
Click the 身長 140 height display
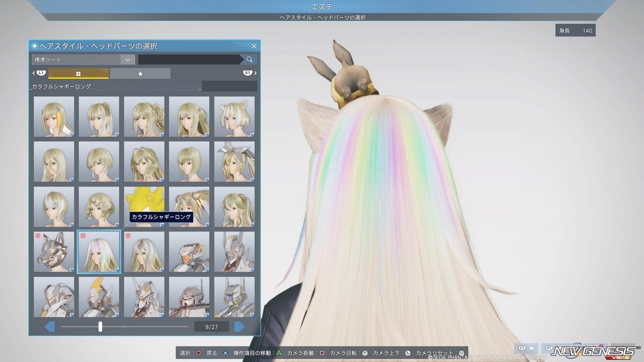click(575, 31)
